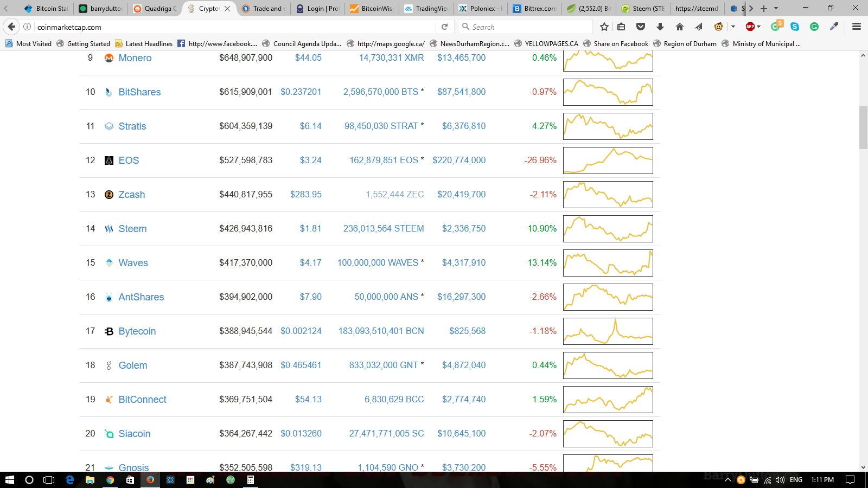Image resolution: width=868 pixels, height=488 pixels.
Task: Reload the current page
Action: click(444, 27)
